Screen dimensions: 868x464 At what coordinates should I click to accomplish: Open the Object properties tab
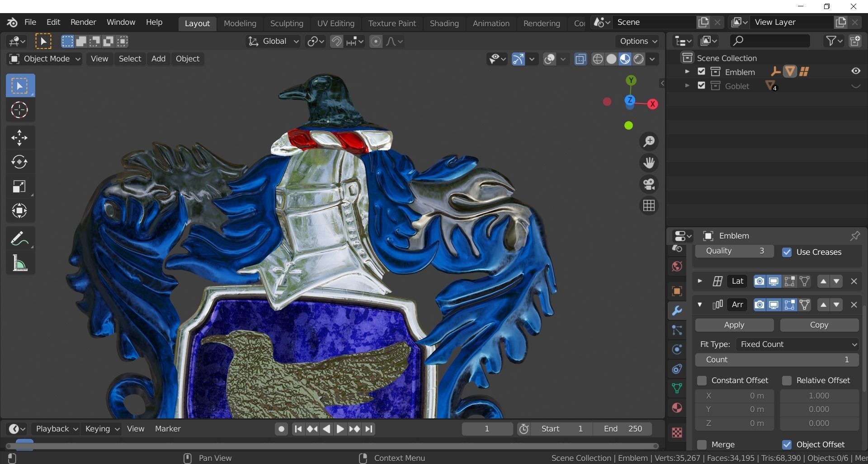coord(677,291)
